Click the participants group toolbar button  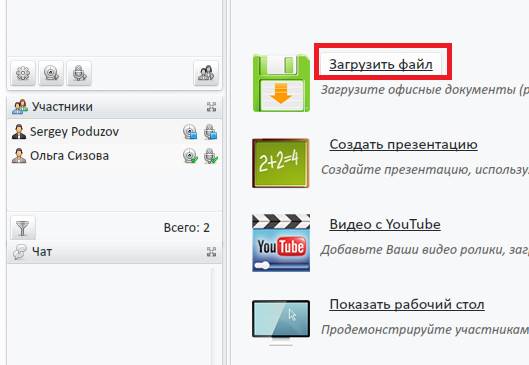tap(206, 73)
